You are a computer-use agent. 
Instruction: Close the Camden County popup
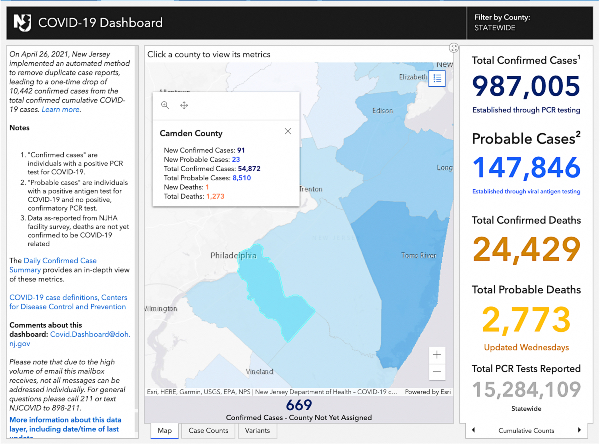coord(288,131)
